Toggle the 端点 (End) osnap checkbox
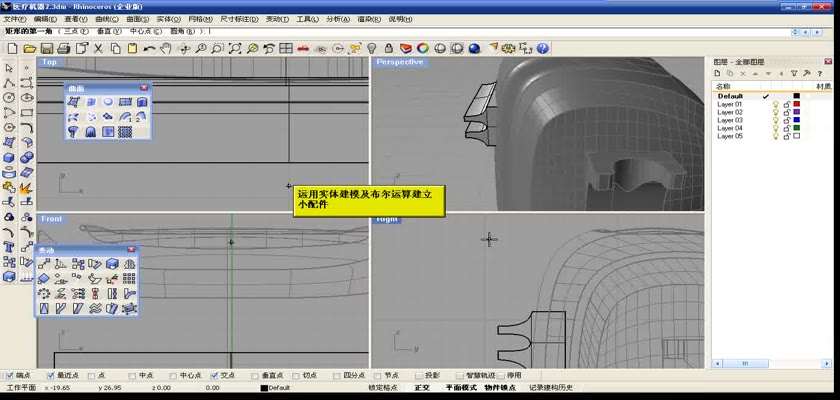 coord(10,375)
